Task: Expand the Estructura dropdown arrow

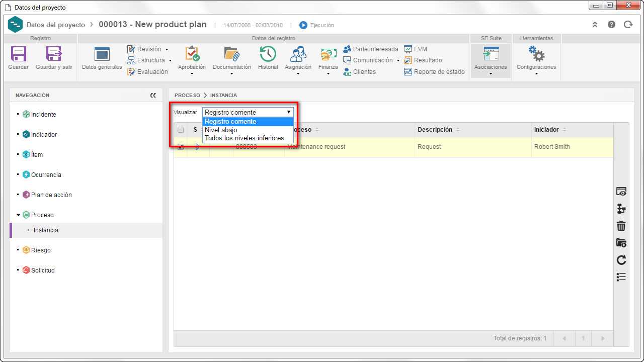Action: 170,61
